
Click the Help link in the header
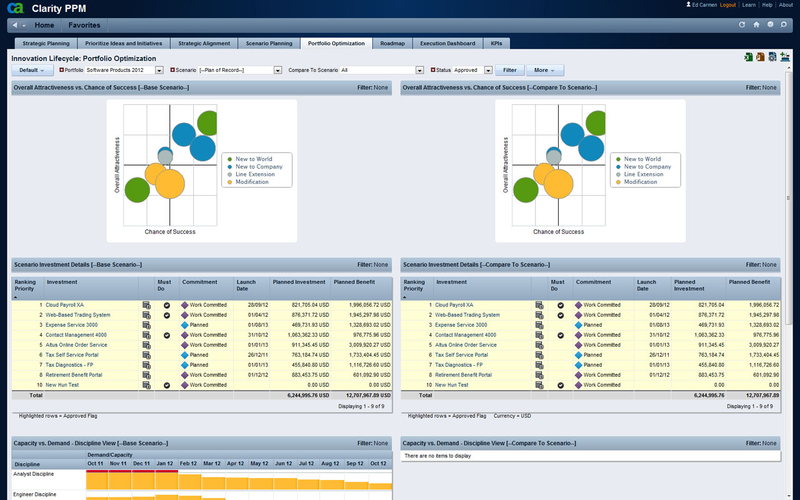(x=767, y=5)
